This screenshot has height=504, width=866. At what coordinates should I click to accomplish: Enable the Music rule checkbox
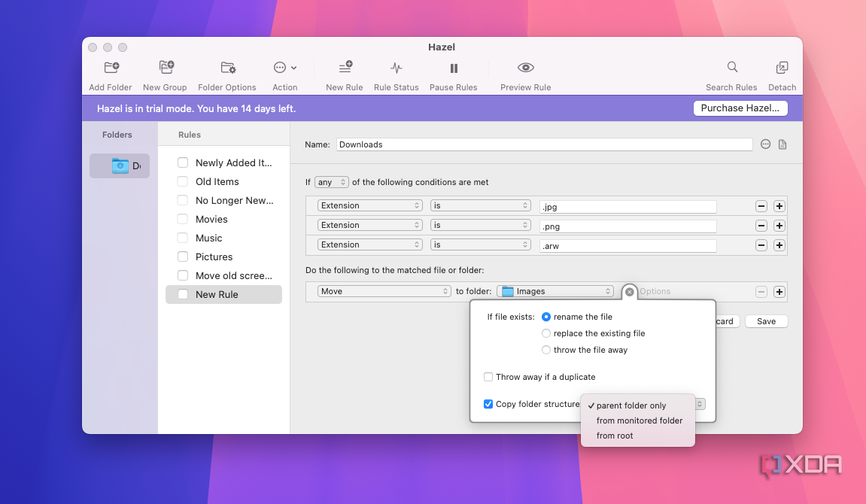click(183, 238)
